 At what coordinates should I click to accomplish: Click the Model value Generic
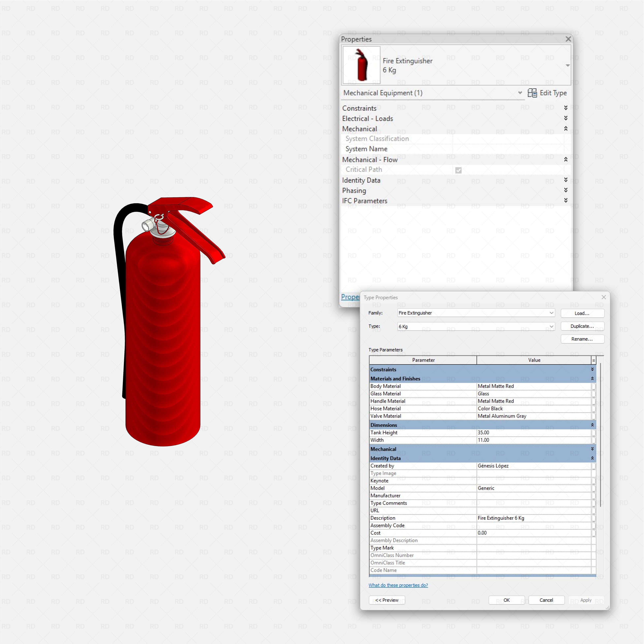pyautogui.click(x=534, y=488)
